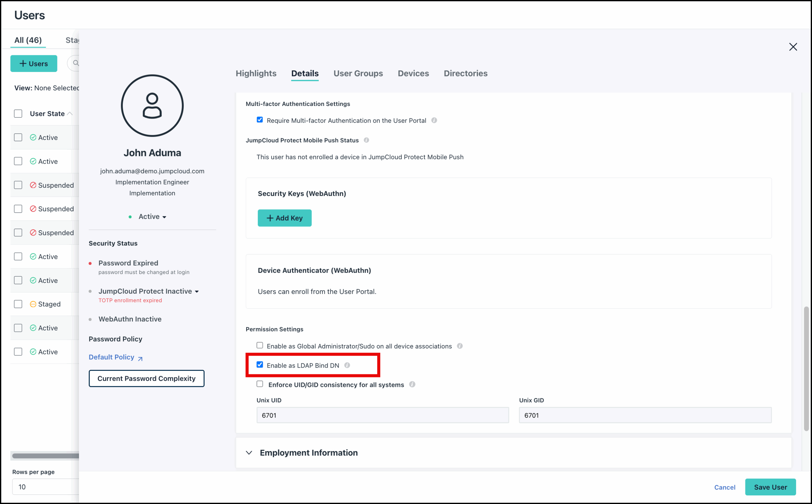The image size is (812, 504).
Task: Uncheck Enable as LDAP Bind DN
Action: (x=260, y=365)
